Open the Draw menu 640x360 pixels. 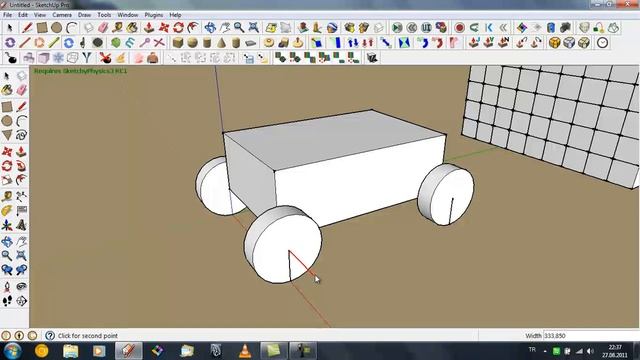click(x=84, y=15)
